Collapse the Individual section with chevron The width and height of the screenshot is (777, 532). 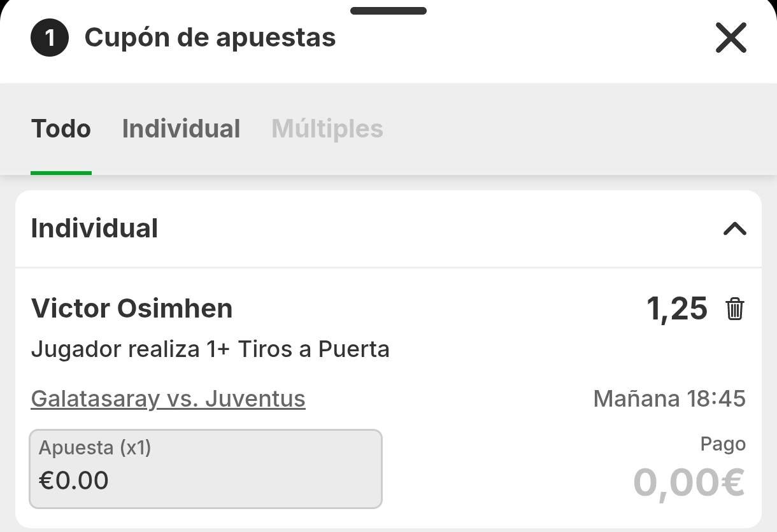[x=734, y=228]
